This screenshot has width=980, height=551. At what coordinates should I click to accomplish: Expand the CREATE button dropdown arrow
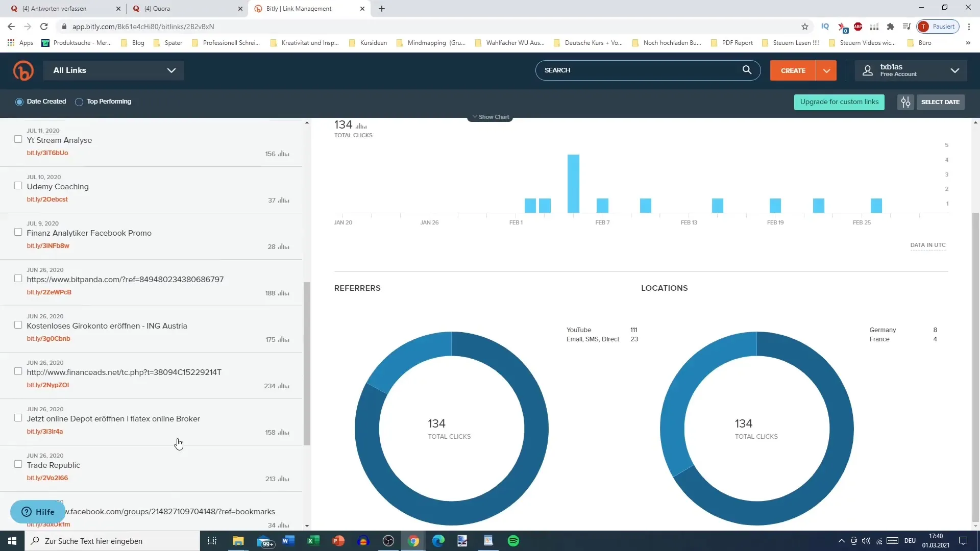tap(827, 70)
